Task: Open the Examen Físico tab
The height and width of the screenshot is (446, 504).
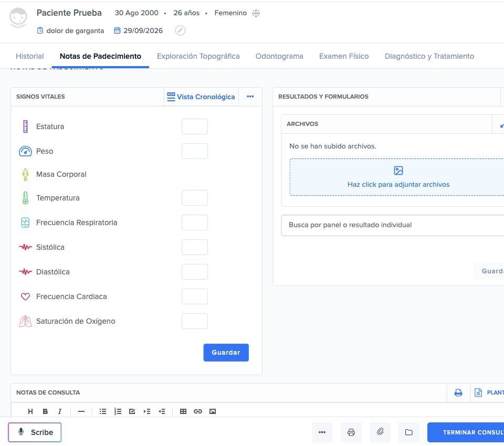Action: tap(344, 56)
